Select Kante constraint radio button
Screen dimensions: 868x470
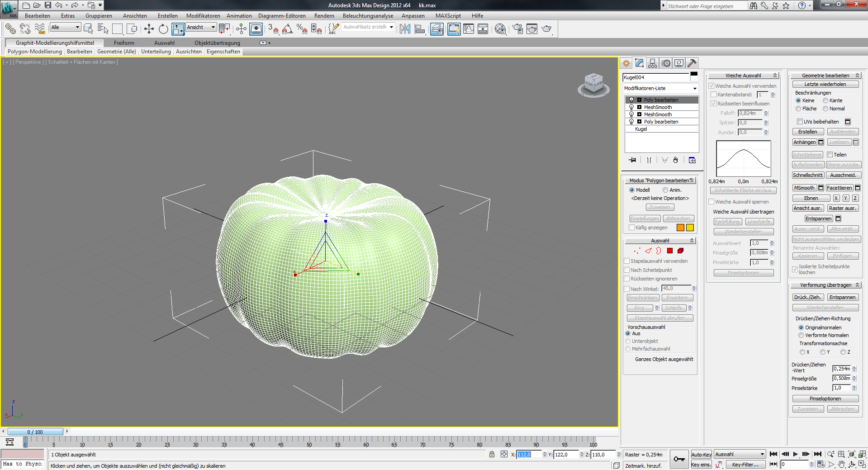[x=825, y=100]
